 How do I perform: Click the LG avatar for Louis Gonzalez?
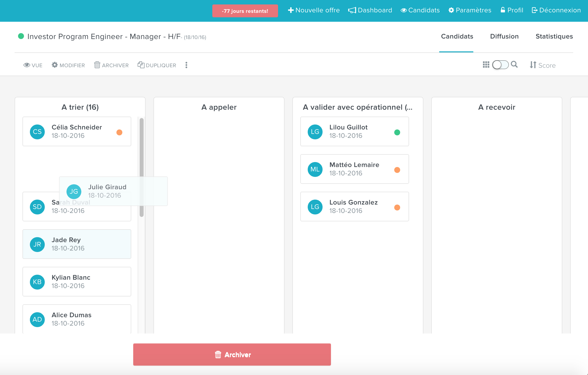[x=315, y=207]
